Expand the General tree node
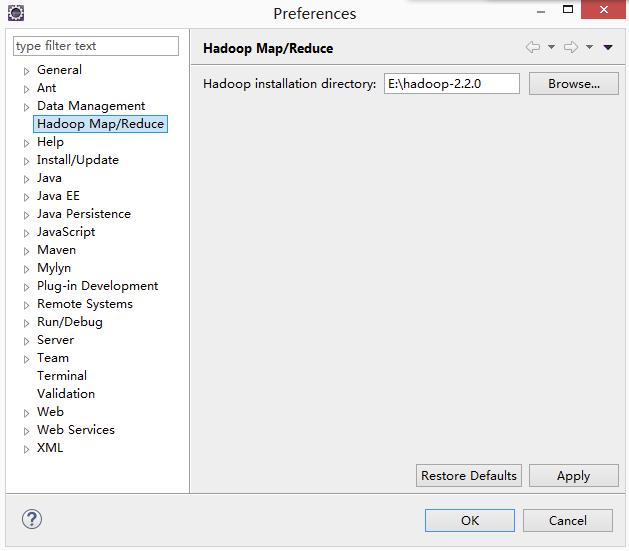The image size is (629, 551). [27, 71]
